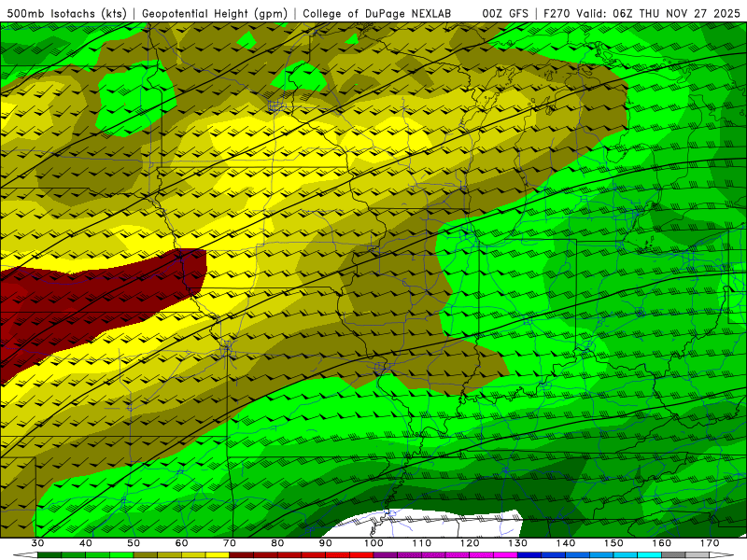Click the darkest green swatch below 30
The width and height of the screenshot is (747, 560).
[x=49, y=555]
